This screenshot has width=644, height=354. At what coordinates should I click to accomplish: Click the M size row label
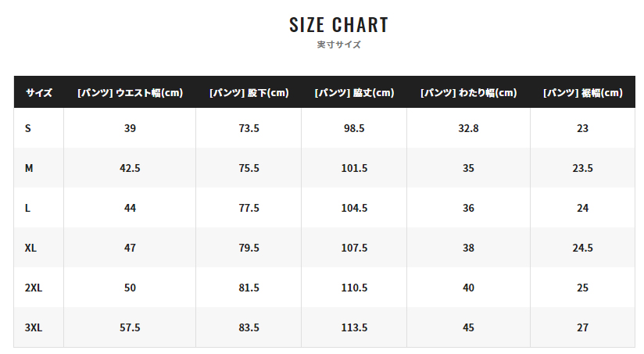point(29,168)
